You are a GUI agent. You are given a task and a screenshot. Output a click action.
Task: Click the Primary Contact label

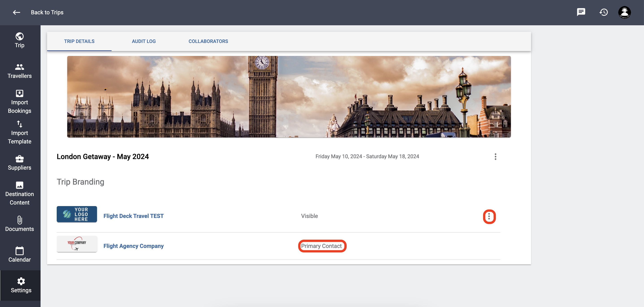[321, 246]
